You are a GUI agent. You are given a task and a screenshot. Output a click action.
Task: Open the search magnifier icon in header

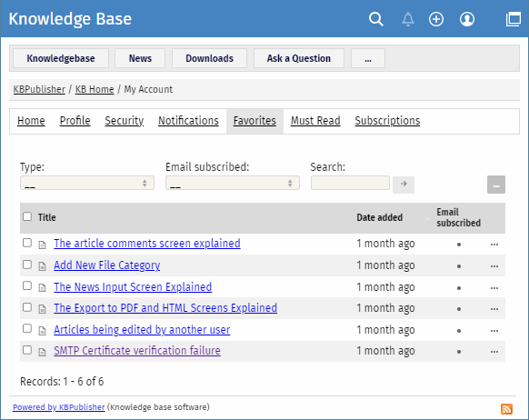click(x=375, y=19)
